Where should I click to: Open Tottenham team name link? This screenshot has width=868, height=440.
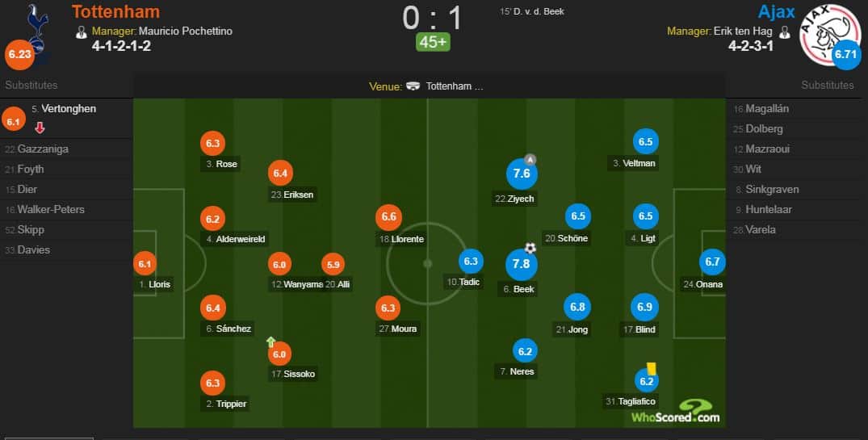(115, 11)
